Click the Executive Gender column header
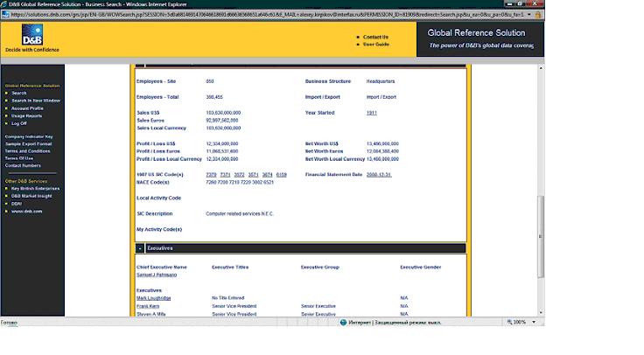 (421, 268)
